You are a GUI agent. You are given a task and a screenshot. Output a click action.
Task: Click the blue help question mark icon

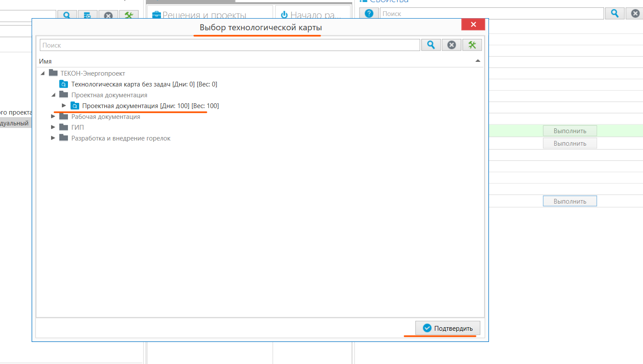[369, 13]
